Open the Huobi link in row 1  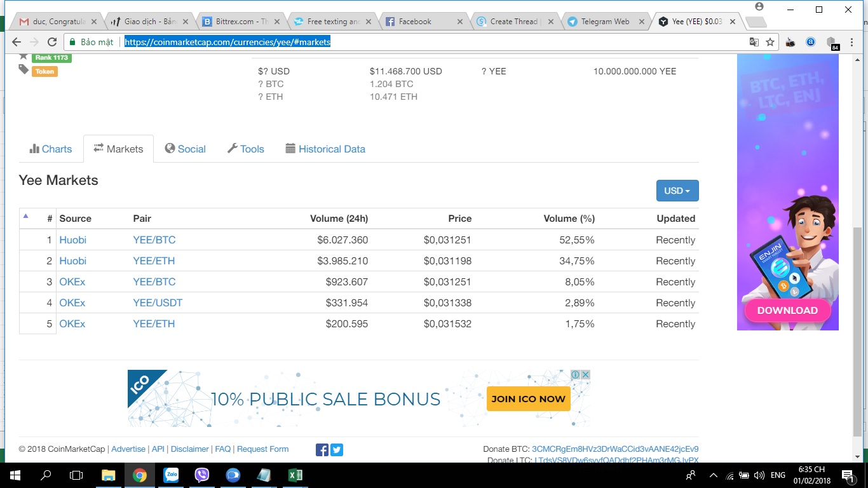click(x=72, y=240)
